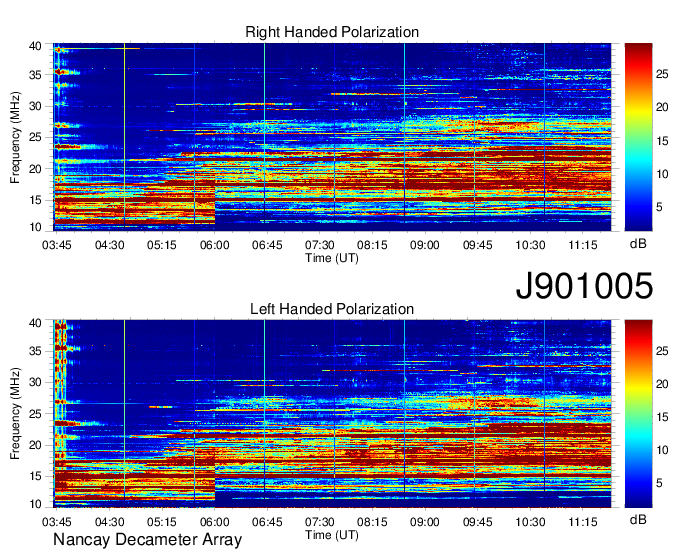
Task: Click the 15 MHz tick of Left Handed plot
Action: click(x=36, y=476)
